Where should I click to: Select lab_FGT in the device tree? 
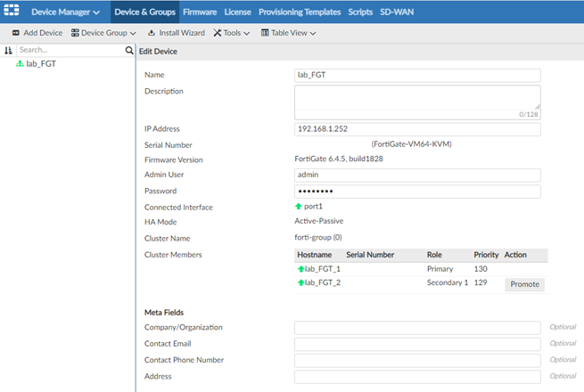(x=41, y=64)
